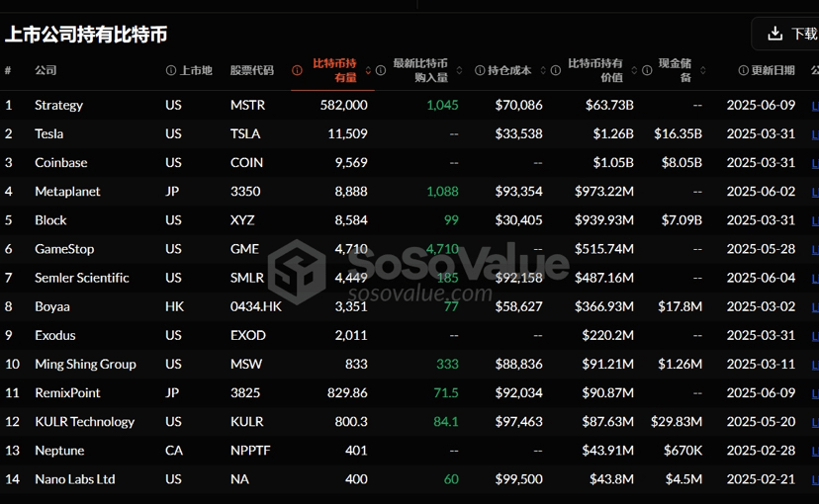Select Ming Shing Group company name
The width and height of the screenshot is (819, 504).
point(85,365)
